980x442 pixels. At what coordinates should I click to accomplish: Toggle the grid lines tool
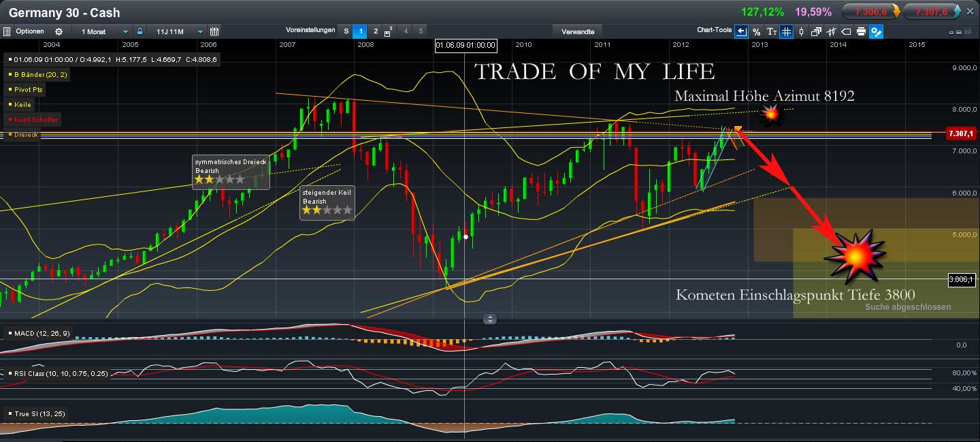pos(786,31)
